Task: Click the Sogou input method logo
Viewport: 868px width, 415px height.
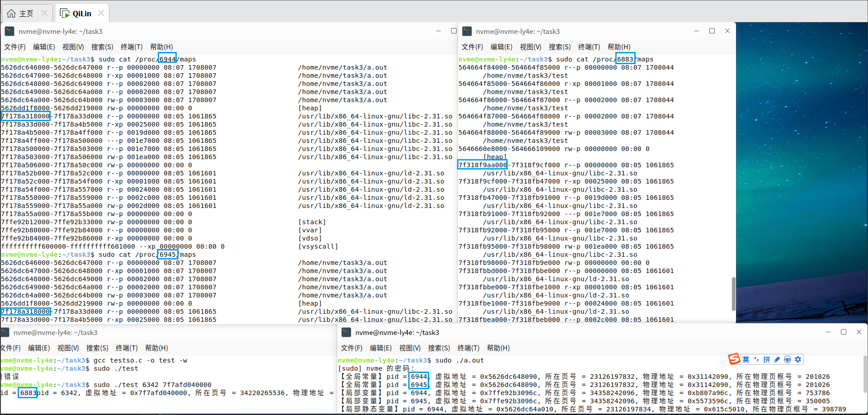Action: pyautogui.click(x=734, y=359)
